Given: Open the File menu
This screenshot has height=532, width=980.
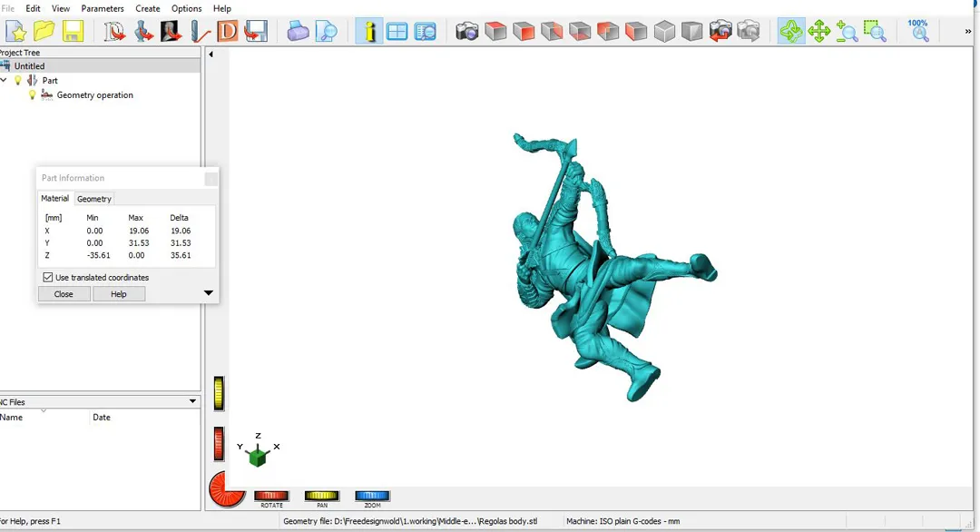Looking at the screenshot, I should click(x=7, y=8).
